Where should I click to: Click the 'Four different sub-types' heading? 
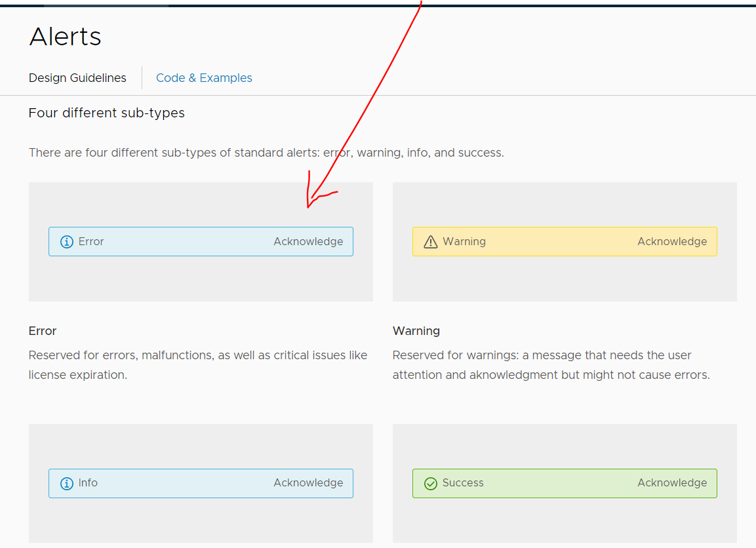point(107,113)
